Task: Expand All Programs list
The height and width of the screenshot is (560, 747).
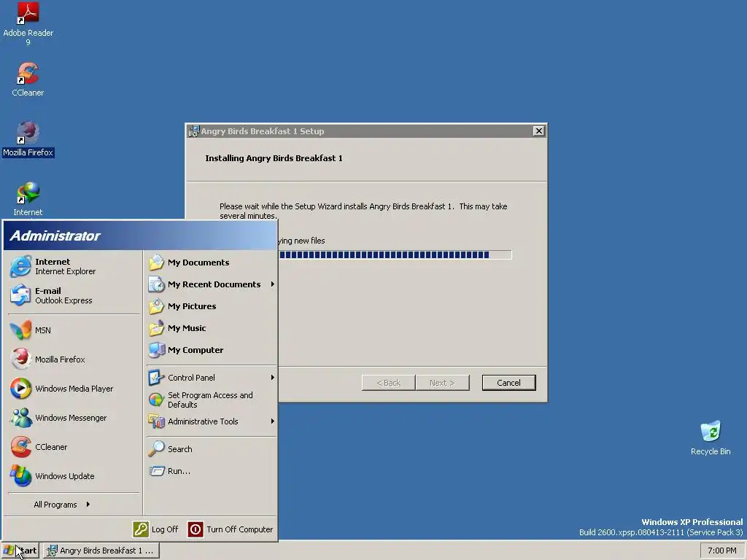Action: [x=62, y=505]
